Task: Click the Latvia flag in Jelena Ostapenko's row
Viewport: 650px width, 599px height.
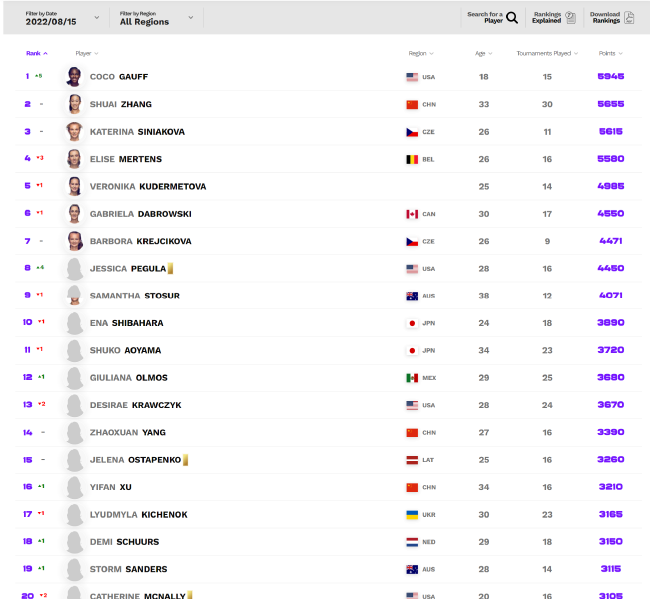Action: (412, 460)
